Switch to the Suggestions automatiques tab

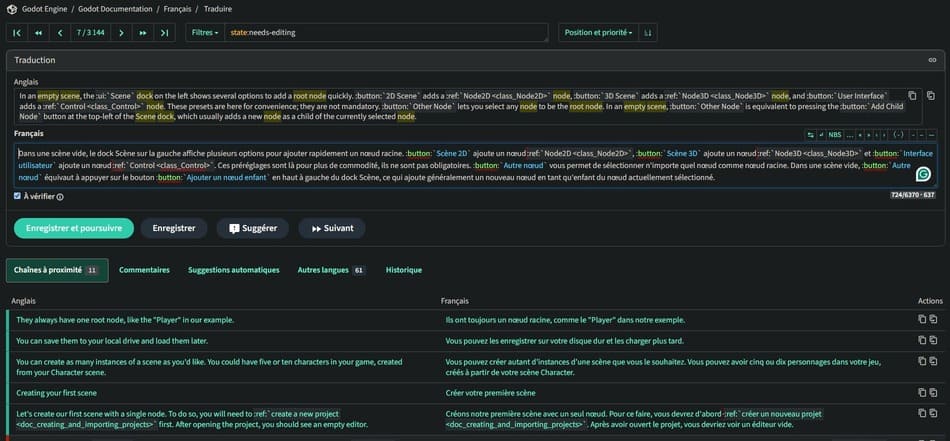[234, 270]
